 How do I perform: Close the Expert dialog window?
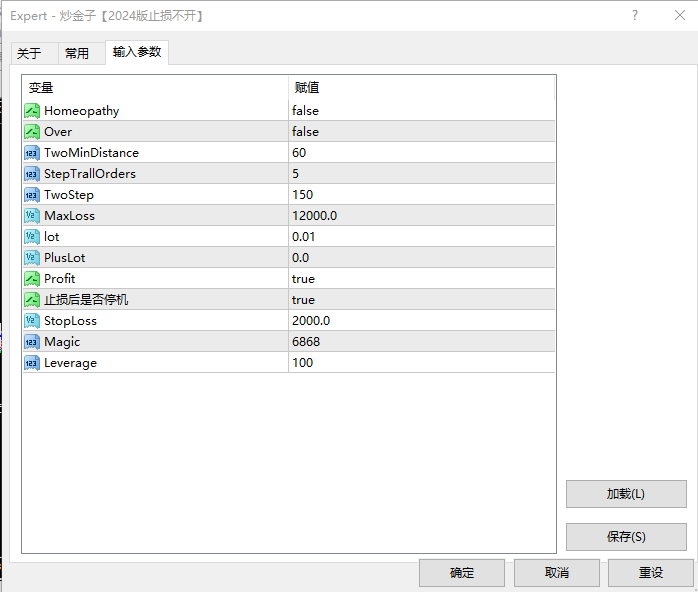[x=680, y=16]
